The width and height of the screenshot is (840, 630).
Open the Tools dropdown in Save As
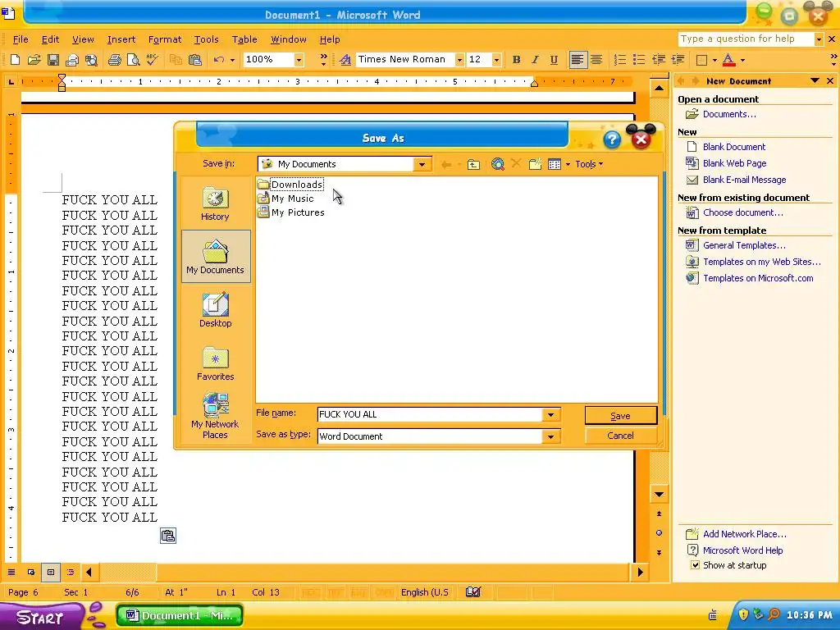tap(589, 164)
